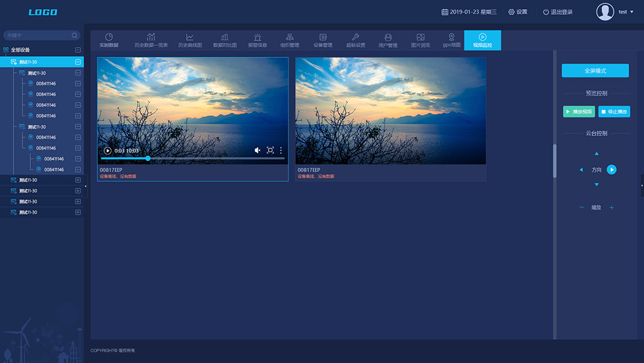
Task: Click the 全屏模式 fullscreen mode button
Action: pyautogui.click(x=595, y=71)
